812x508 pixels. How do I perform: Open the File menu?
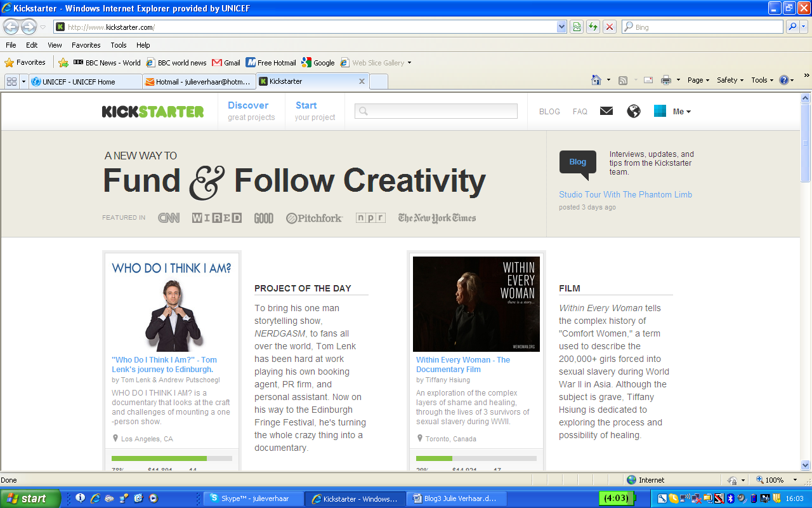(x=11, y=45)
